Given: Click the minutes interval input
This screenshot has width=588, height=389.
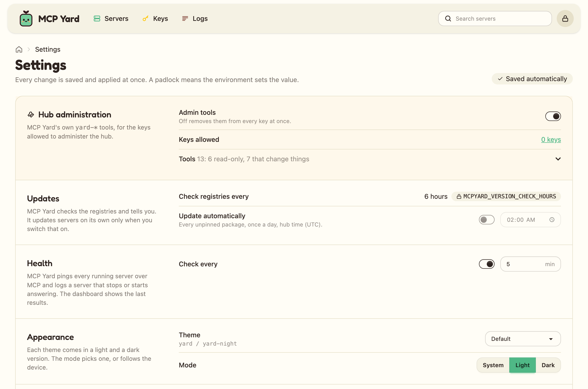Looking at the screenshot, I should click(x=530, y=264).
